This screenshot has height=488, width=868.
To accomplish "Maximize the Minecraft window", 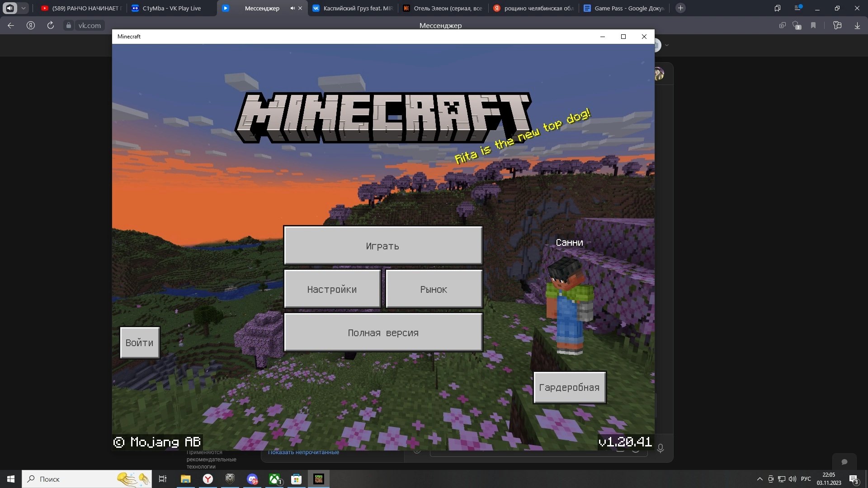I will click(x=623, y=37).
